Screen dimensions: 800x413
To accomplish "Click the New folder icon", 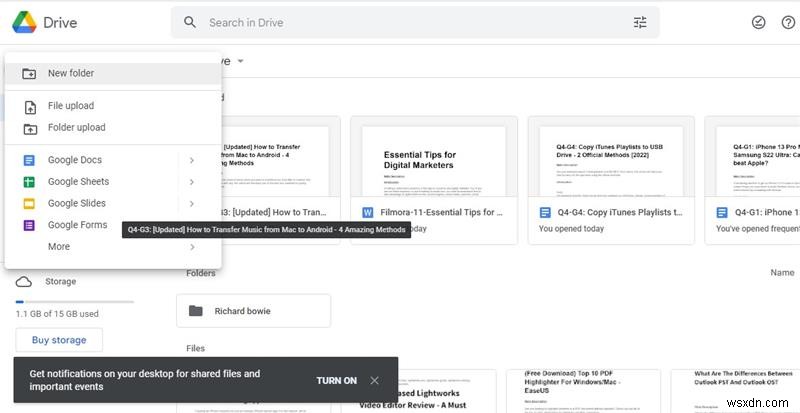I will click(30, 74).
